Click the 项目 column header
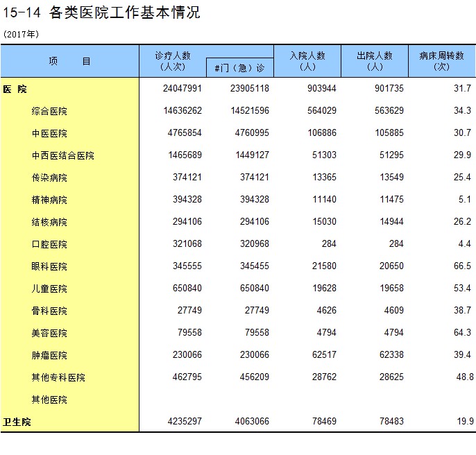The width and height of the screenshot is (476, 455). (69, 61)
